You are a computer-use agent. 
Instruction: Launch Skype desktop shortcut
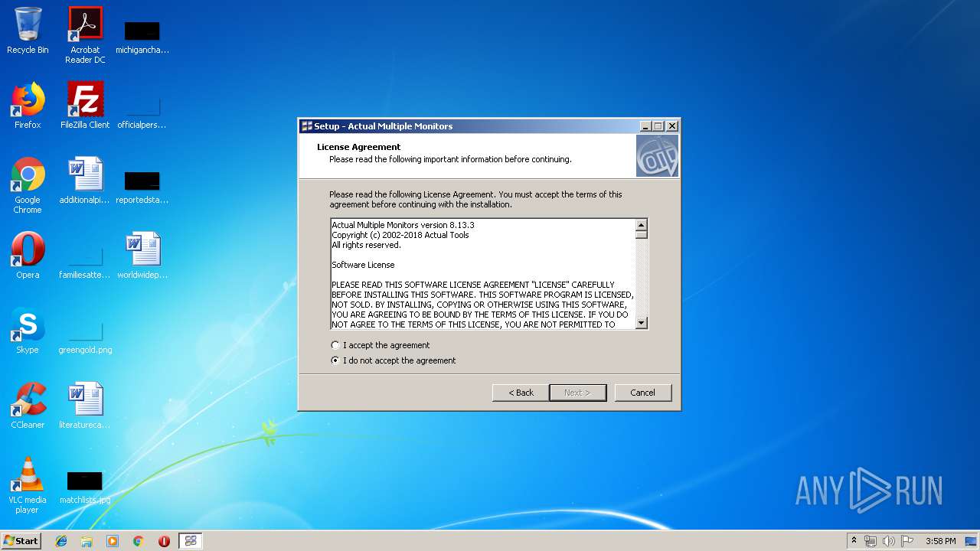click(28, 331)
